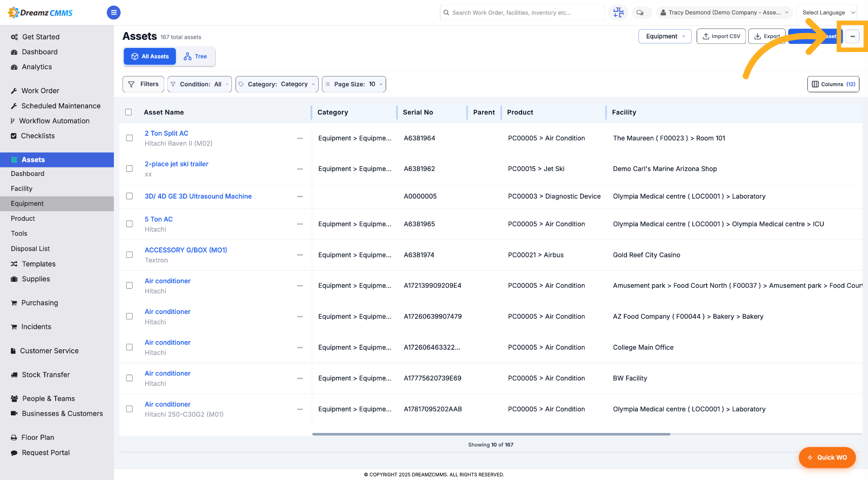Click the Export button
Image resolution: width=868 pixels, height=480 pixels.
[x=767, y=36]
